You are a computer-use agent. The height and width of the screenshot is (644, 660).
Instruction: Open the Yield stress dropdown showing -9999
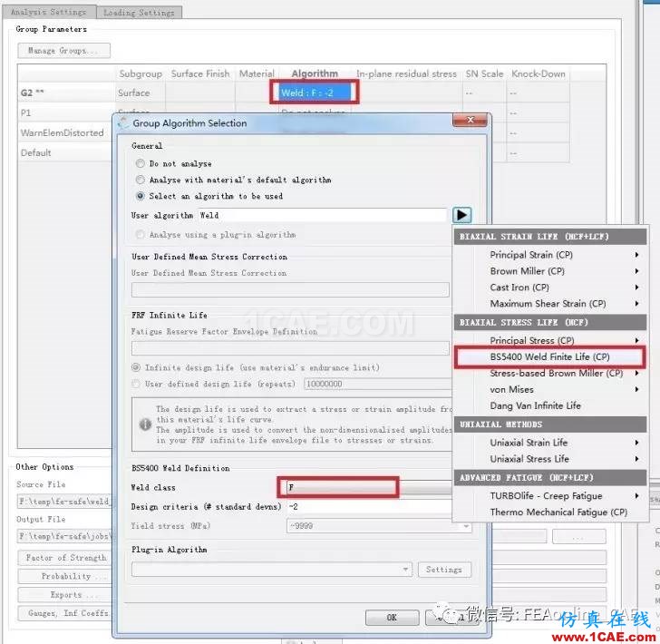click(x=379, y=526)
